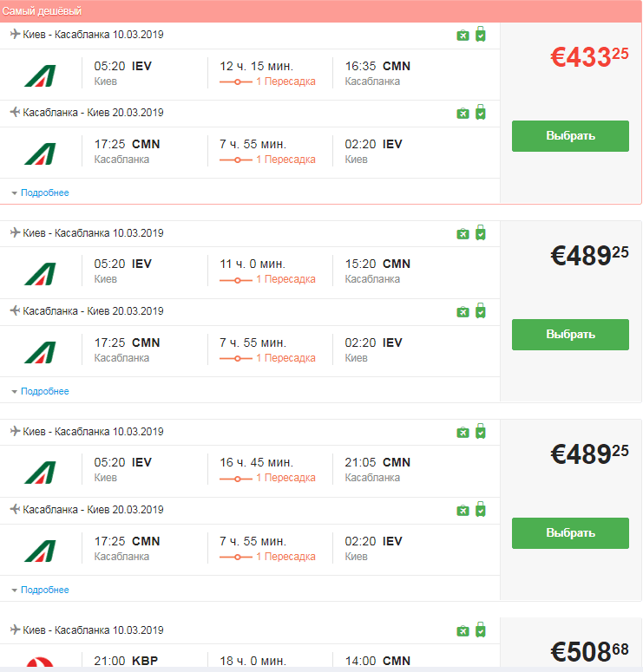Click the Turkish Airlines logo for 21:00 KBP flight

[40, 662]
